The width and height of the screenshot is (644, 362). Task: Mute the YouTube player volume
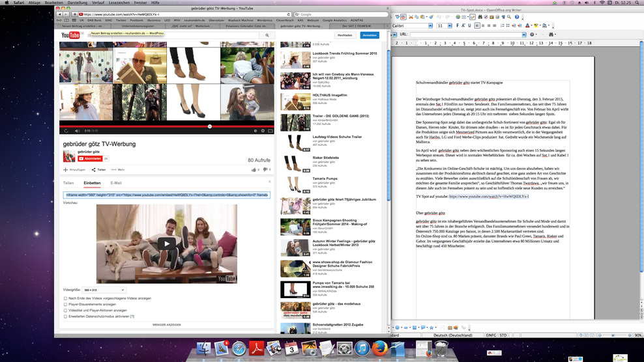tap(77, 131)
